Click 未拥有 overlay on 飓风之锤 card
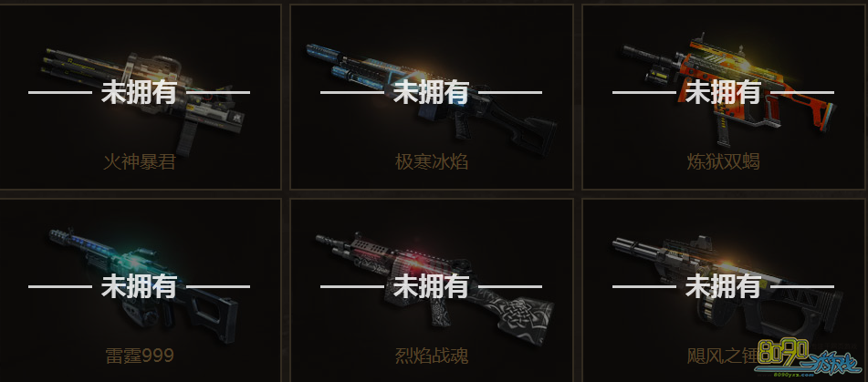This screenshot has height=382, width=868. [723, 286]
